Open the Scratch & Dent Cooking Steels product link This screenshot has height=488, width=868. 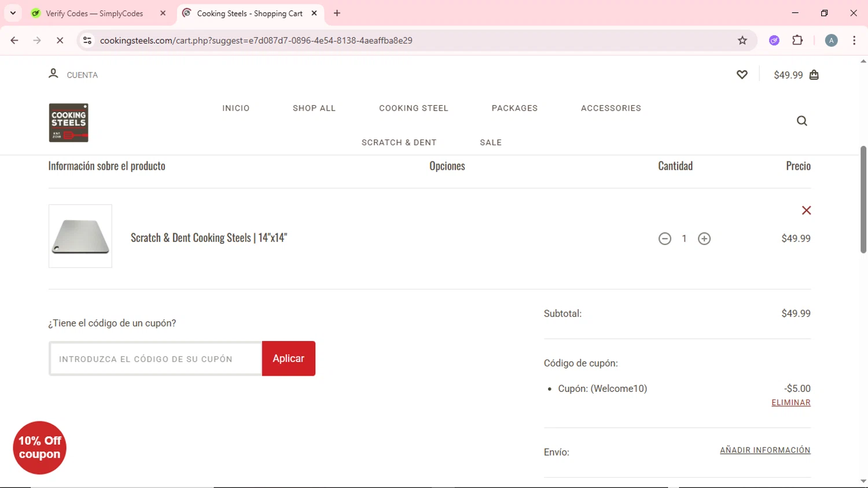[209, 237]
